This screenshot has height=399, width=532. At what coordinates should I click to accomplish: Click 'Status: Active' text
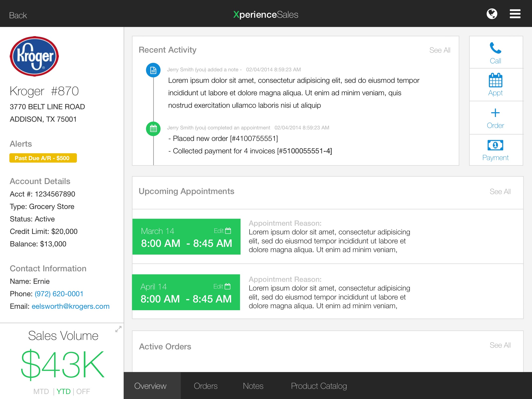[32, 219]
